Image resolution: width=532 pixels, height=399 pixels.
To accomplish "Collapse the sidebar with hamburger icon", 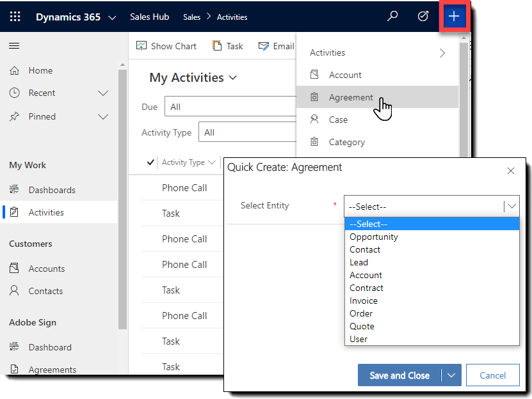I will pos(14,46).
